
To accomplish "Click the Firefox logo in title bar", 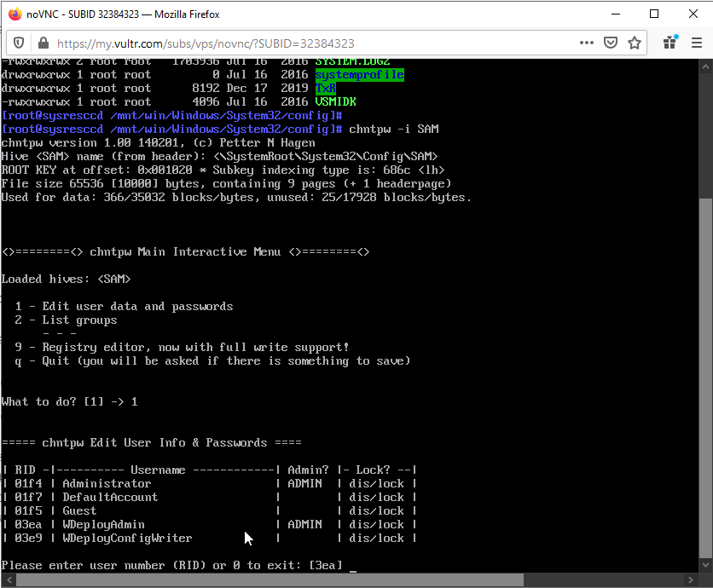I will pyautogui.click(x=15, y=14).
